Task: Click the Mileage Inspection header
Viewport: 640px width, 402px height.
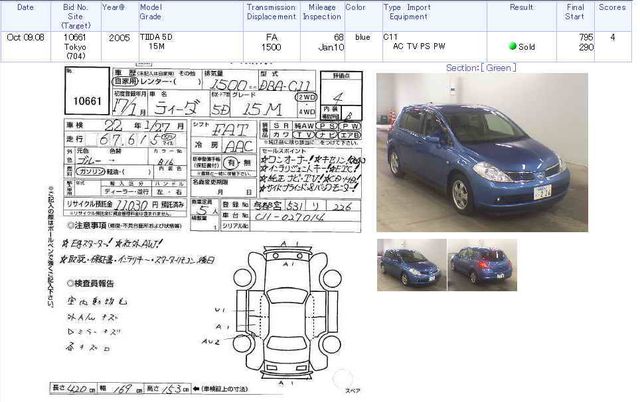Action: [x=322, y=12]
